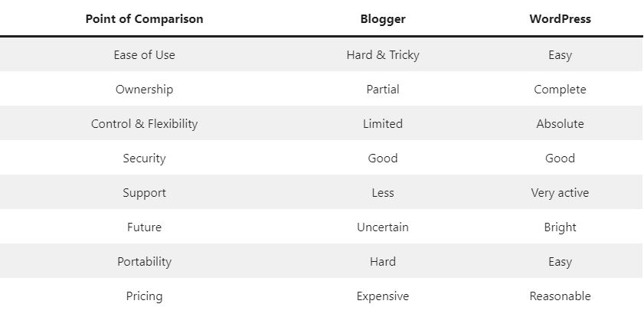Click the Control & Flexibility cell
This screenshot has height=317, width=644.
pos(144,124)
